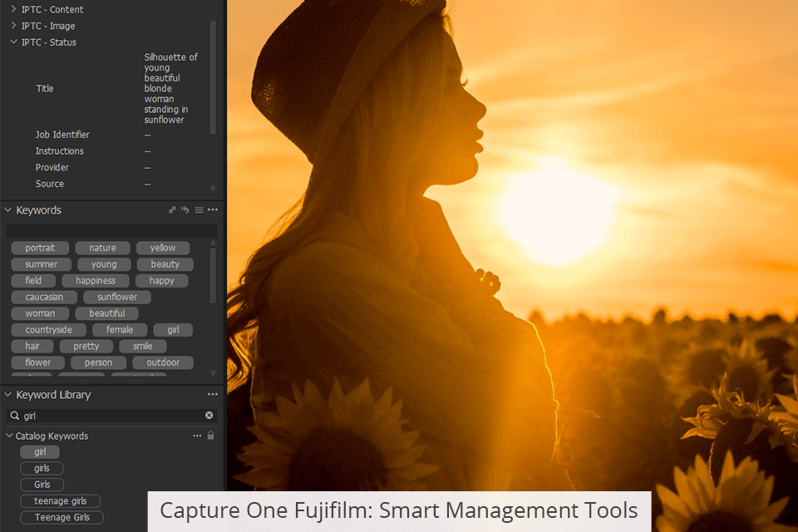Select the 'female' keyword tag
798x532 pixels.
[x=120, y=330]
